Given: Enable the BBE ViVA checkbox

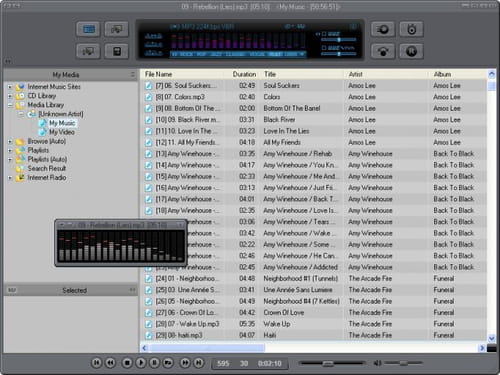Looking at the screenshot, I should pos(324,48).
